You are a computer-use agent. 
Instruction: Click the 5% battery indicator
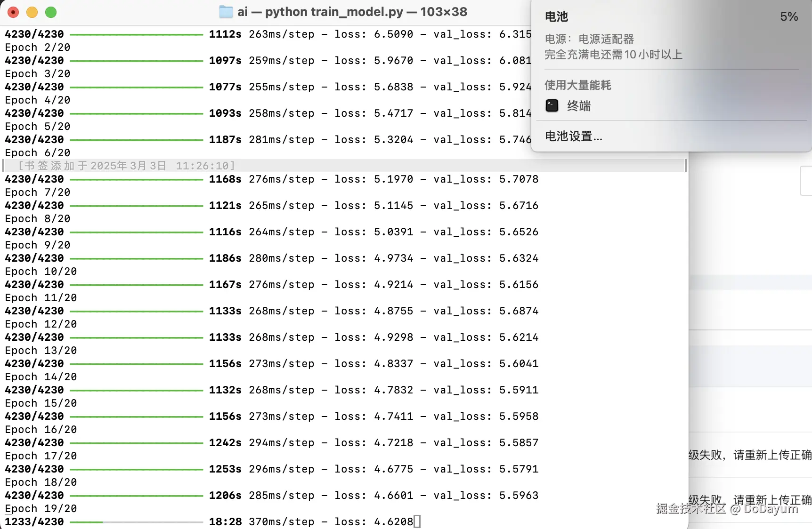pos(788,16)
